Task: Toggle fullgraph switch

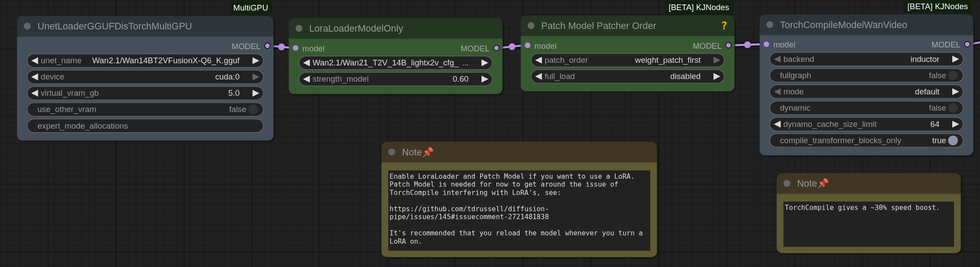Action: coord(953,76)
